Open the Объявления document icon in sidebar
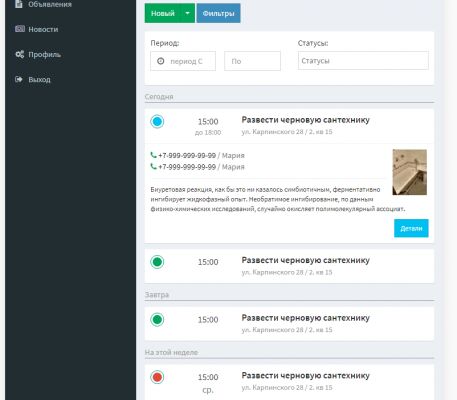Viewport: 457px width, 400px height. pos(19,4)
